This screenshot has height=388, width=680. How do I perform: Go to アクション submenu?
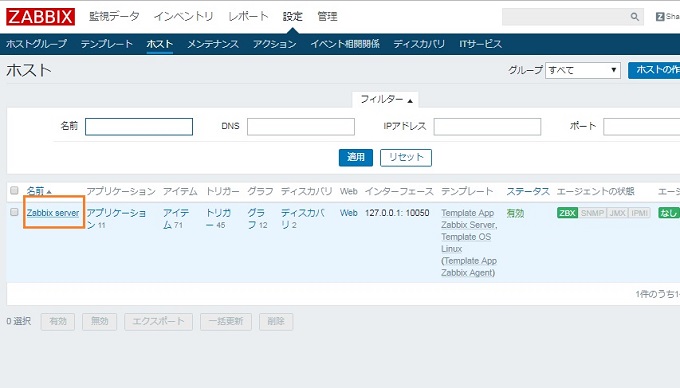coord(275,44)
